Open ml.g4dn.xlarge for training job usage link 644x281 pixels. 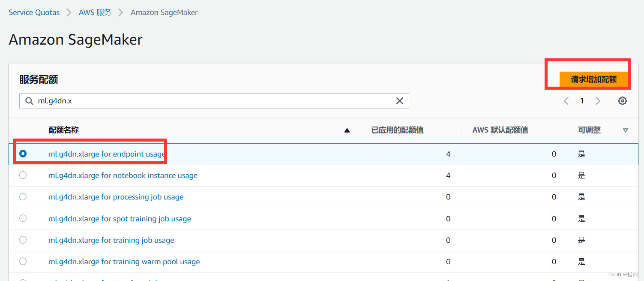111,240
